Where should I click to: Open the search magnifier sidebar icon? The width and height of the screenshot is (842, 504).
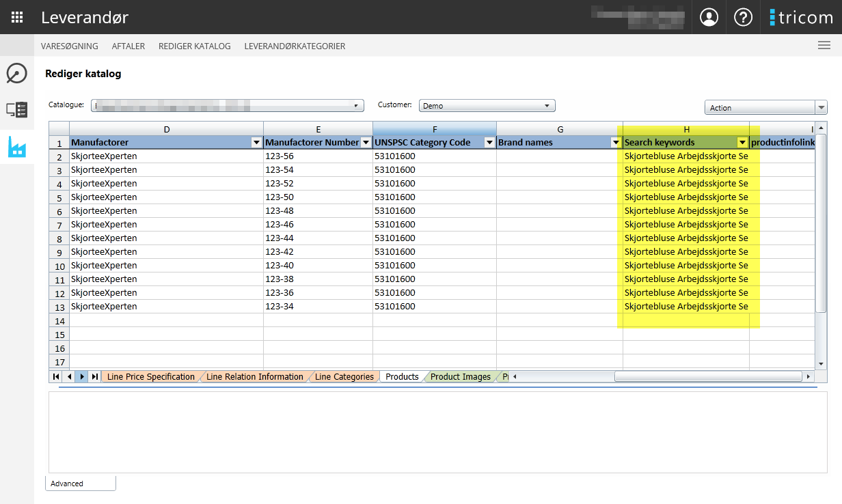pos(16,73)
